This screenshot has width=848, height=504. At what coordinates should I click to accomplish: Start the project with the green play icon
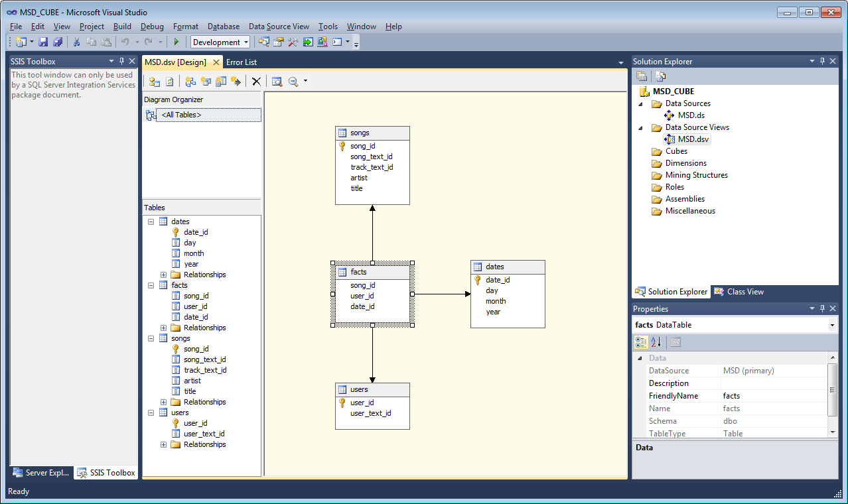pos(177,42)
